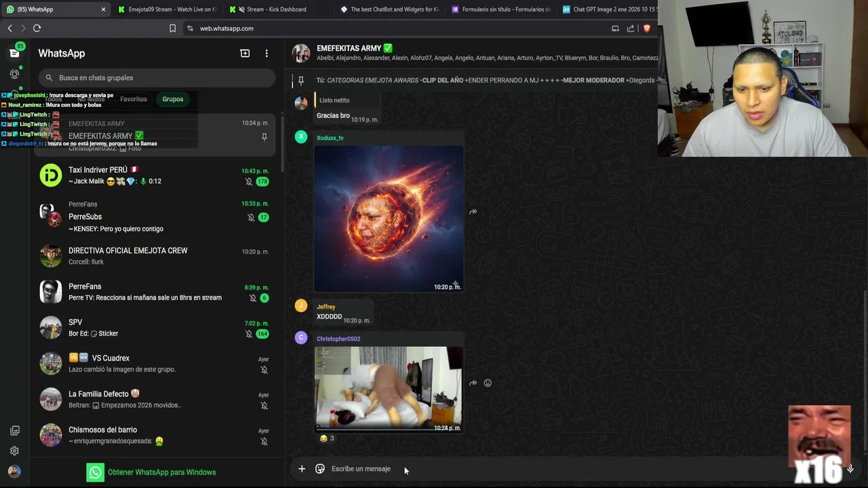This screenshot has width=868, height=488.
Task: Forward Christopher0502's video message
Action: (473, 383)
